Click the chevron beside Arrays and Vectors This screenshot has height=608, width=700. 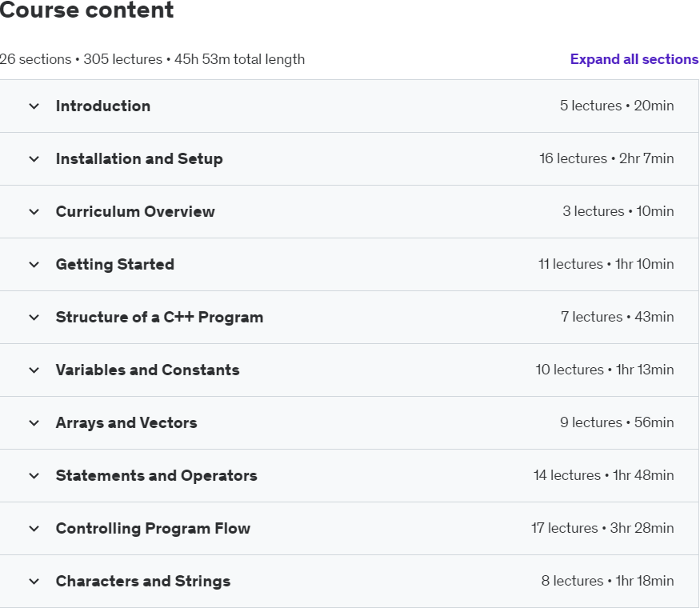(34, 423)
